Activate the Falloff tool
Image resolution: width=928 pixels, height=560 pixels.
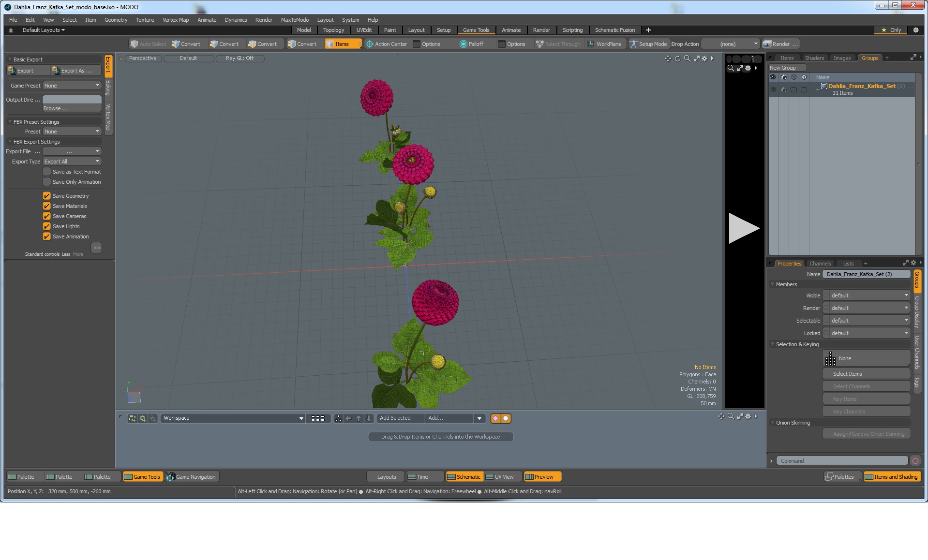point(471,44)
